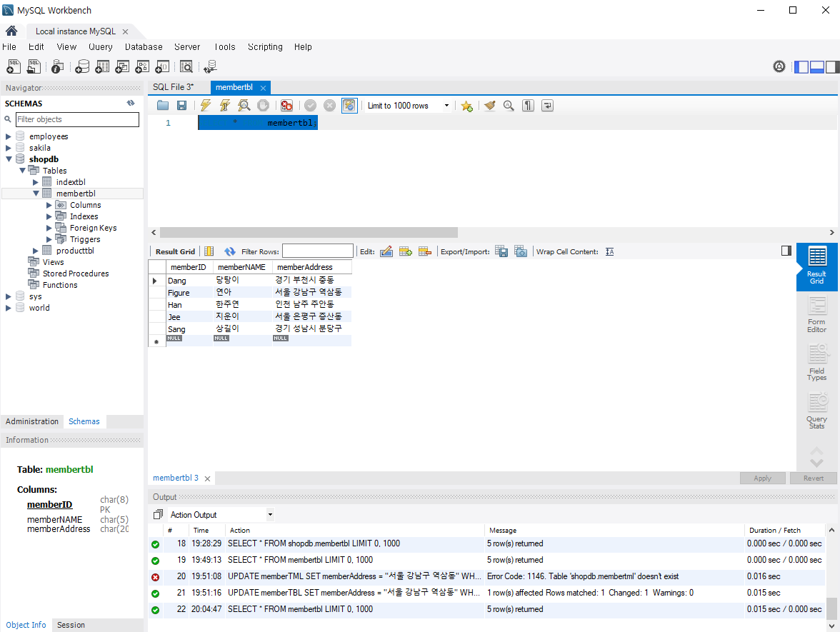Collapse the membertbl table node
The width and height of the screenshot is (840, 632).
click(36, 194)
